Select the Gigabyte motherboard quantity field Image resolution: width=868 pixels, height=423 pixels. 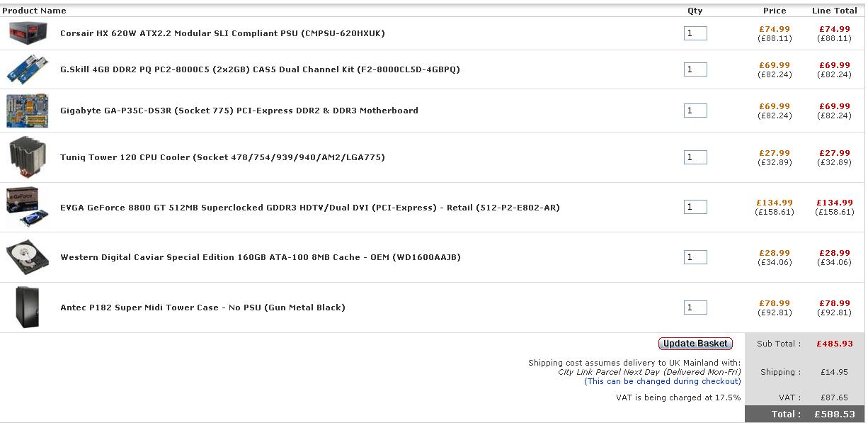point(695,111)
